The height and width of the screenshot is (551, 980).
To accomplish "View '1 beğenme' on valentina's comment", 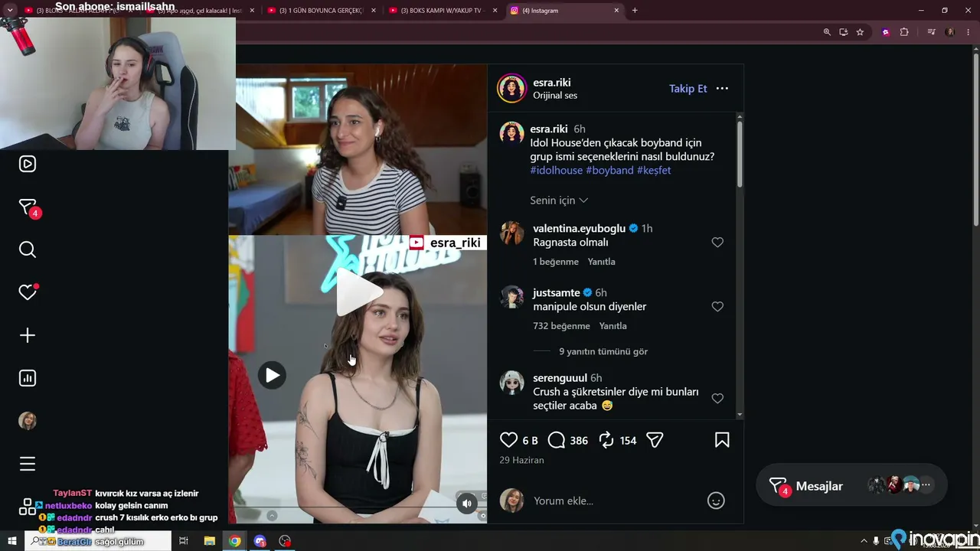I will click(556, 262).
